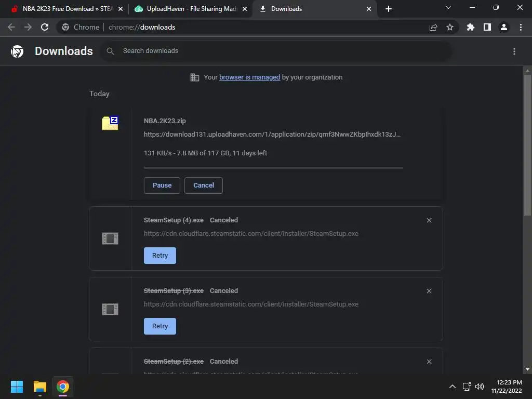Share this page icon in address bar
This screenshot has height=399, width=532.
coord(433,27)
